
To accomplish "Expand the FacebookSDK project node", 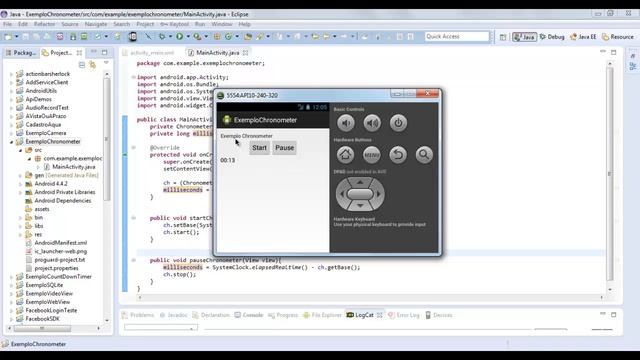I will (x=11, y=319).
